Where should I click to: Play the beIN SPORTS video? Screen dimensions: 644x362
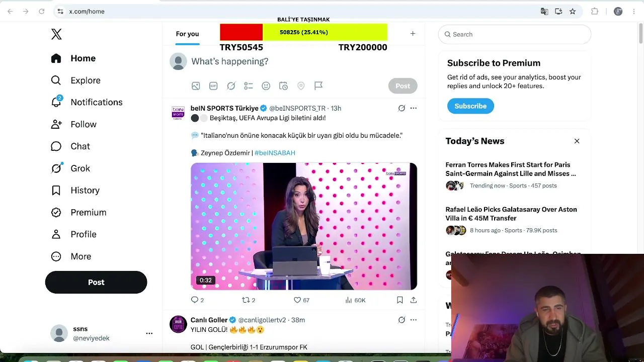tap(304, 226)
